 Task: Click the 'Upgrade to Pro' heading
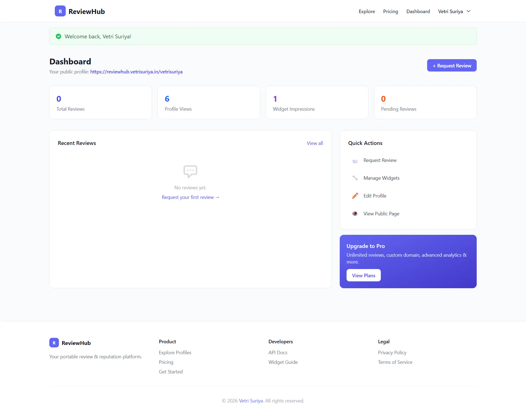365,246
